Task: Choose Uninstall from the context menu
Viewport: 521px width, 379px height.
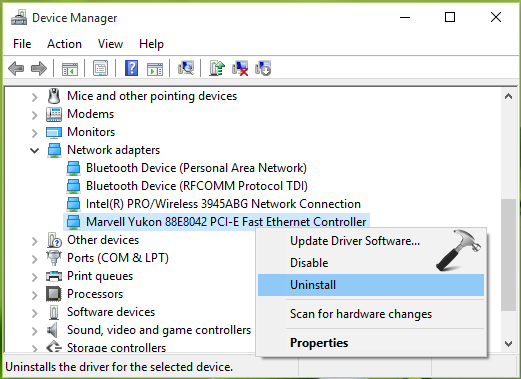Action: tap(371, 285)
